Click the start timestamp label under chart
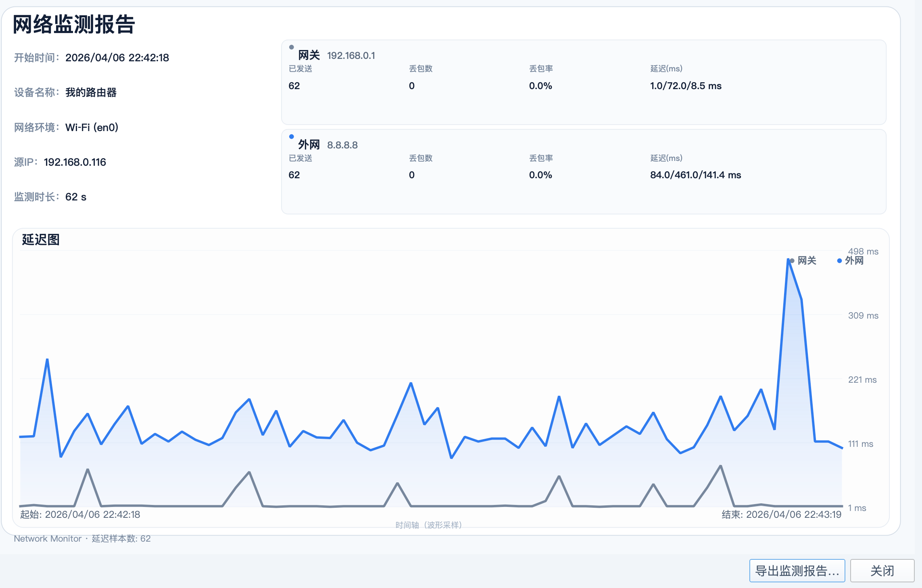 [80, 515]
